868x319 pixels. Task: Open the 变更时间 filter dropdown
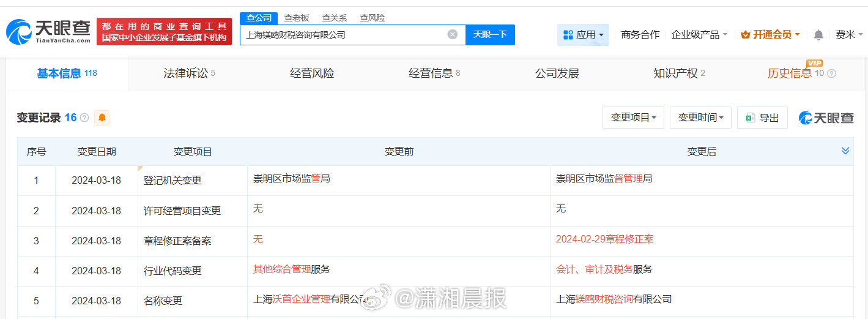[x=700, y=118]
